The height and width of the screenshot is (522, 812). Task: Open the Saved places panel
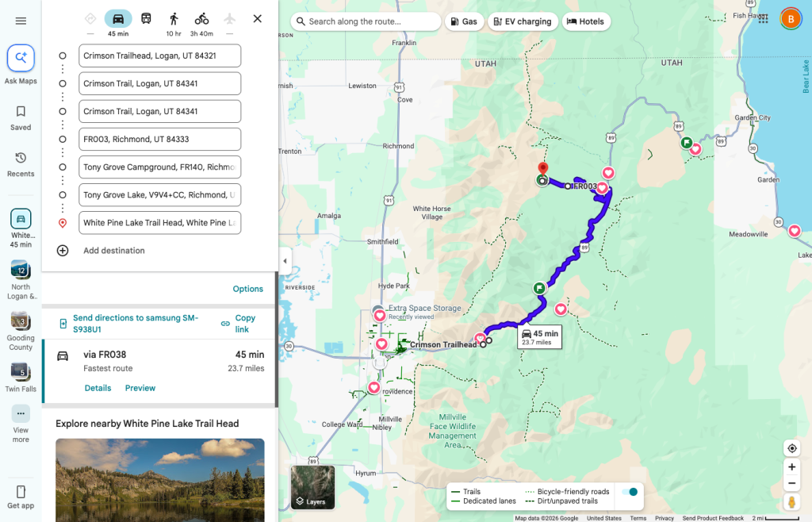coord(21,118)
